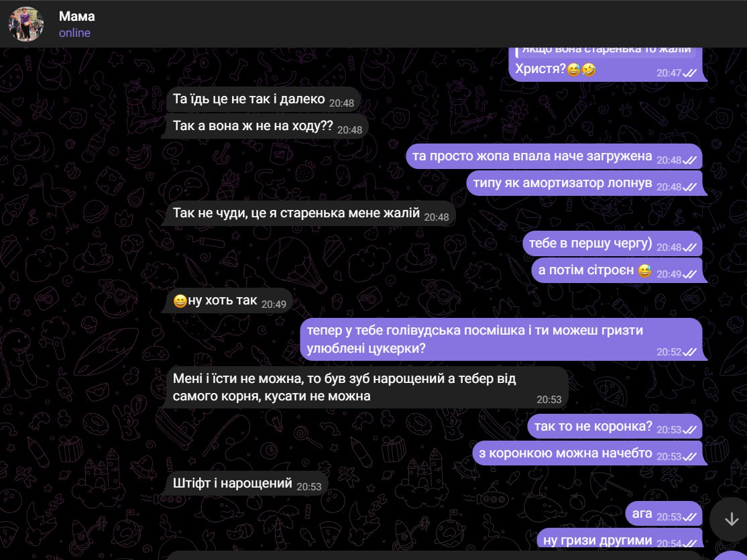Click message 'тебе в першу чергу)'
The width and height of the screenshot is (747, 560).
[612, 243]
